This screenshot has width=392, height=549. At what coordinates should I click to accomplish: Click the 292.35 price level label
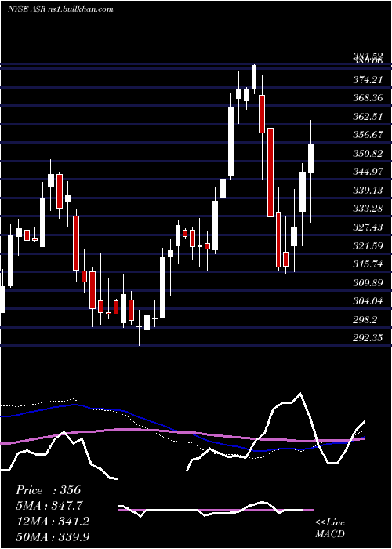point(367,338)
